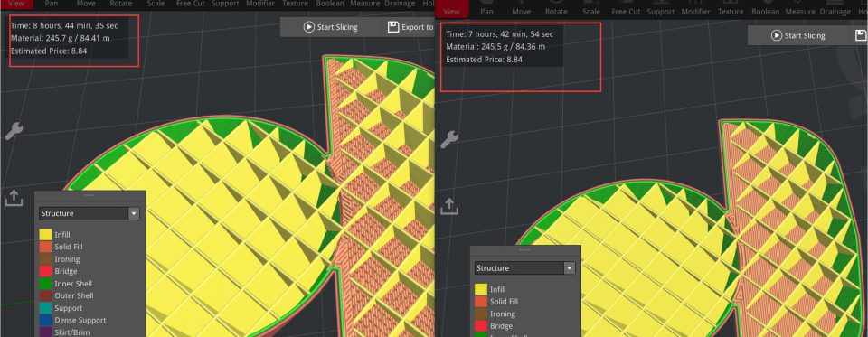This screenshot has height=337, width=868.
Task: Open the Structure dropdown arrow in right panel
Action: tap(569, 267)
